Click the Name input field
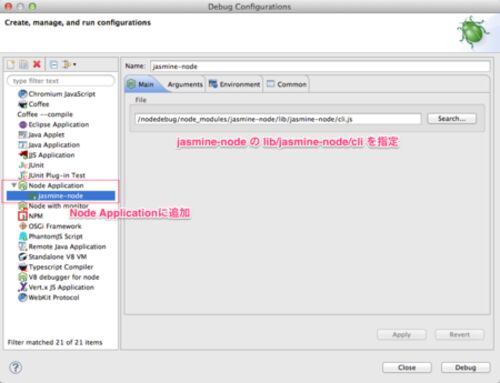Image resolution: width=500 pixels, height=383 pixels. tap(320, 66)
